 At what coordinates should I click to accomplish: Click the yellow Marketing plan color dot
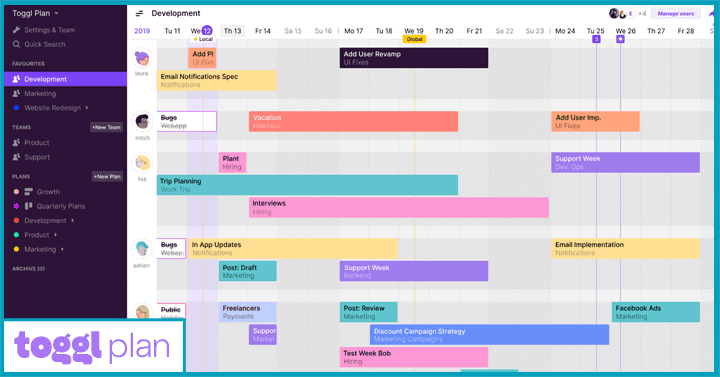pyautogui.click(x=16, y=249)
